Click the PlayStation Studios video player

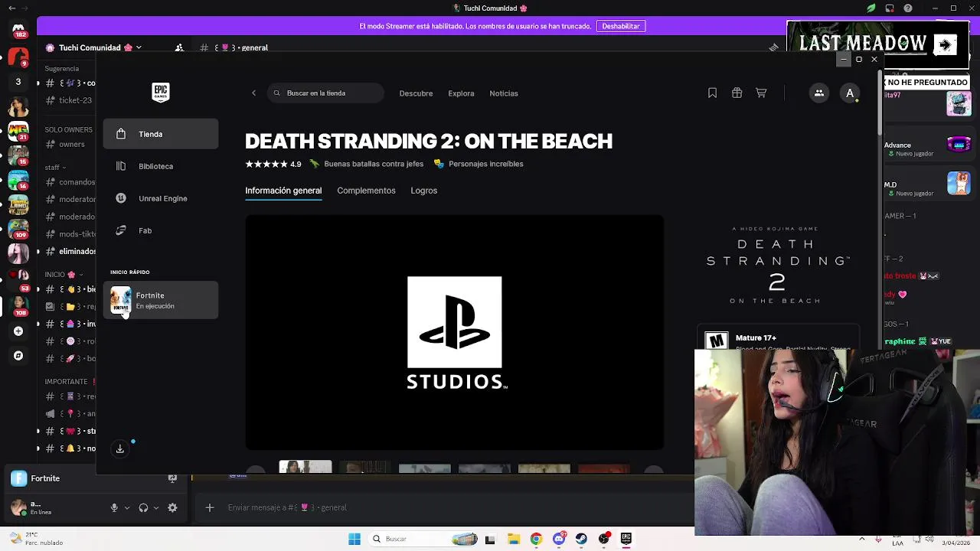(455, 332)
